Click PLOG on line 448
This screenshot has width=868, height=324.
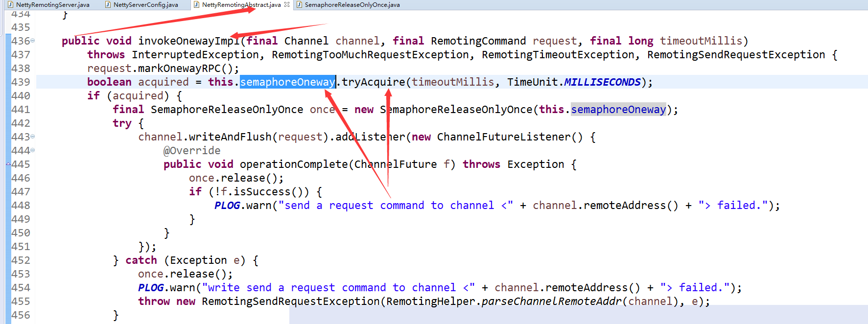[227, 206]
